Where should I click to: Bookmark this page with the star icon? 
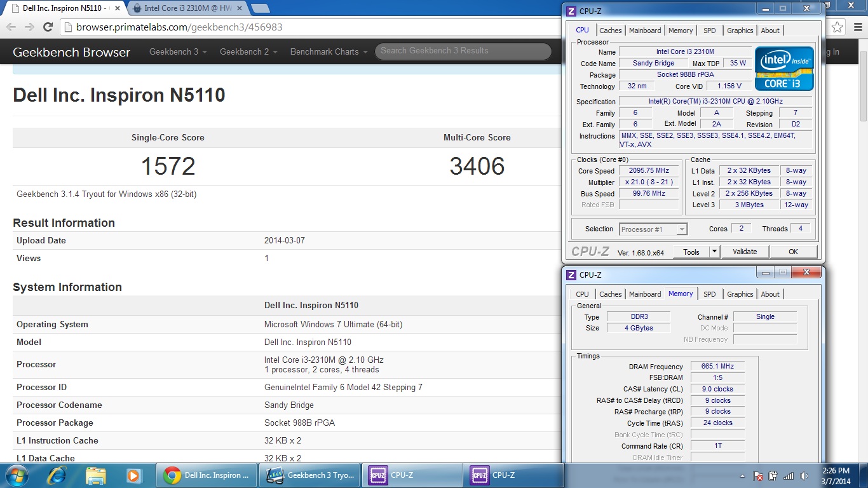coord(837,27)
